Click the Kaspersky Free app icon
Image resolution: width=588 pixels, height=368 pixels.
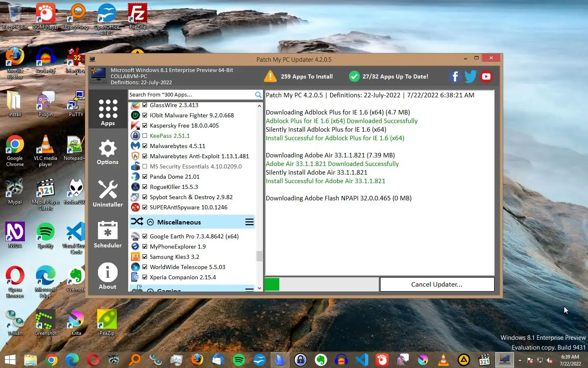point(135,126)
